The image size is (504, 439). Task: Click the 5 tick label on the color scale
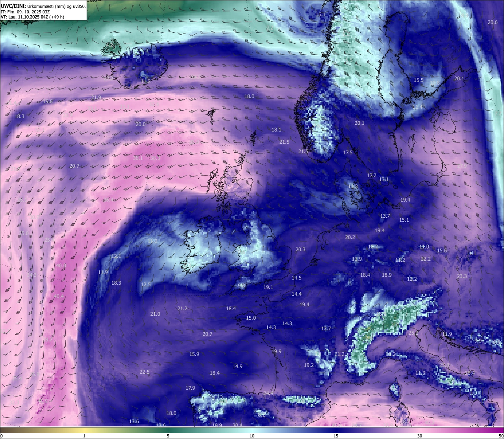tap(168, 436)
